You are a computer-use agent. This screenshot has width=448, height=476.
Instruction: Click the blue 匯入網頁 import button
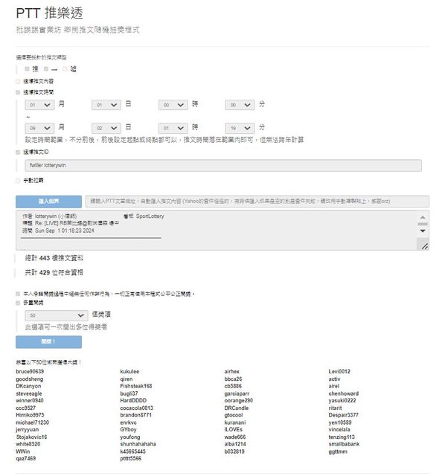click(48, 201)
